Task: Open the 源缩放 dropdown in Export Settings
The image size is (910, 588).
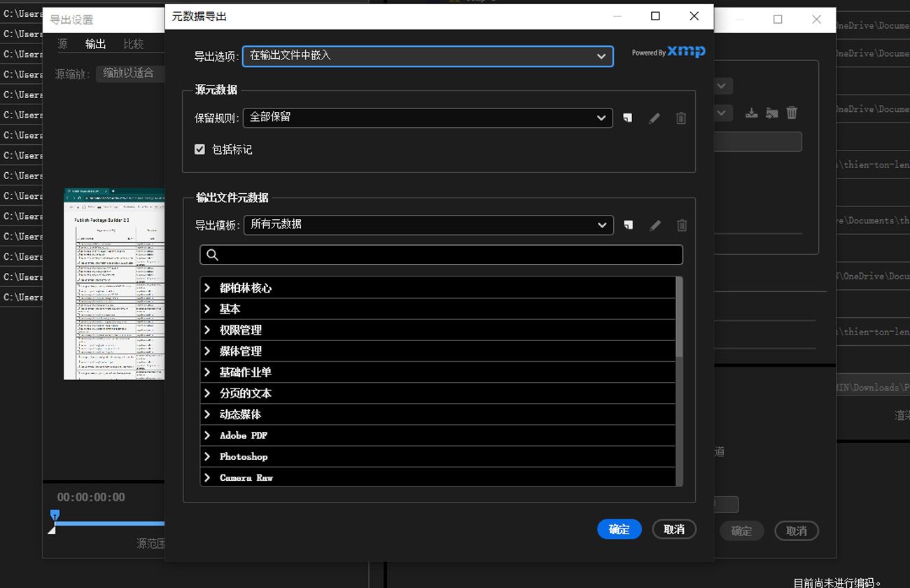Action: (132, 73)
